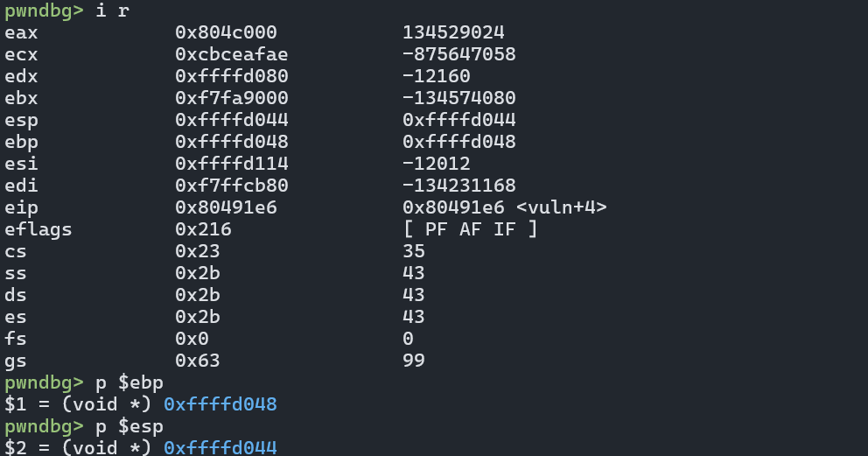Click the esp hex value in register list
This screenshot has height=456, width=868.
pos(232,121)
